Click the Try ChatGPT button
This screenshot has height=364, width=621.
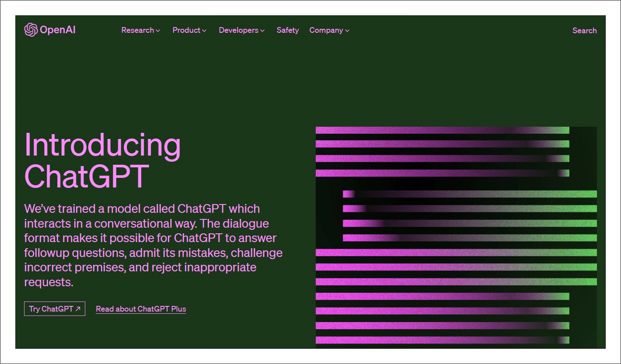click(55, 309)
